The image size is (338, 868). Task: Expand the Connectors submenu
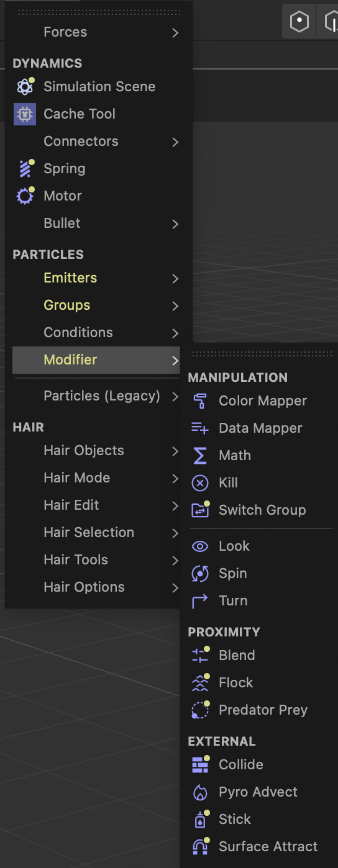(96, 142)
